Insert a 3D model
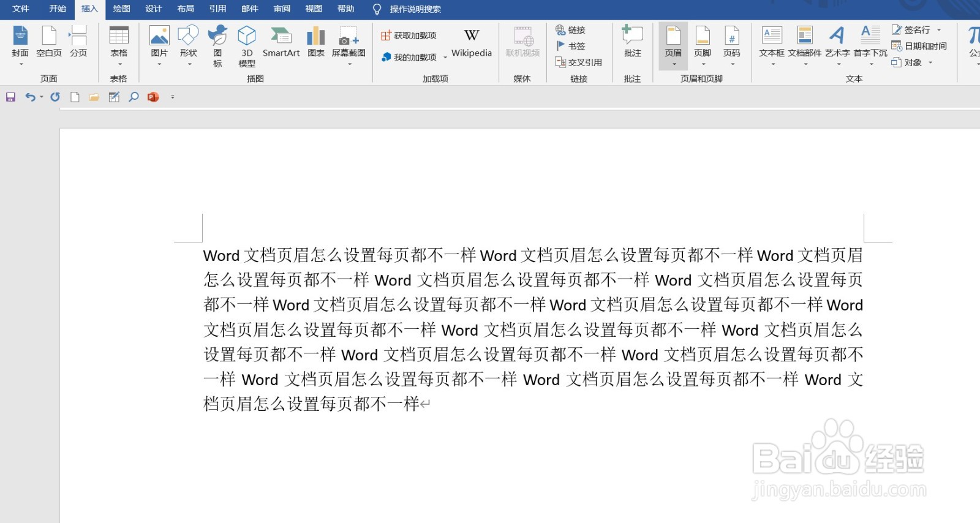This screenshot has width=980, height=523. coord(247,46)
